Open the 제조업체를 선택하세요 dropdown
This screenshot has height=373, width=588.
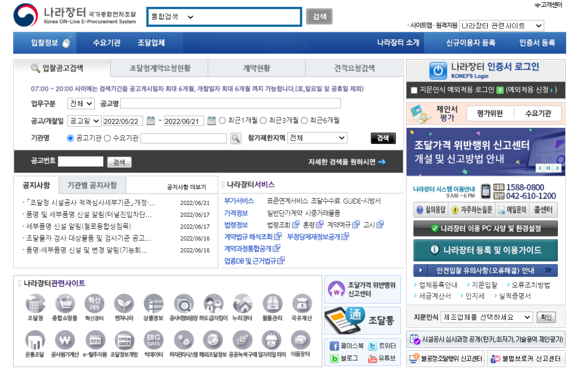pos(486,317)
